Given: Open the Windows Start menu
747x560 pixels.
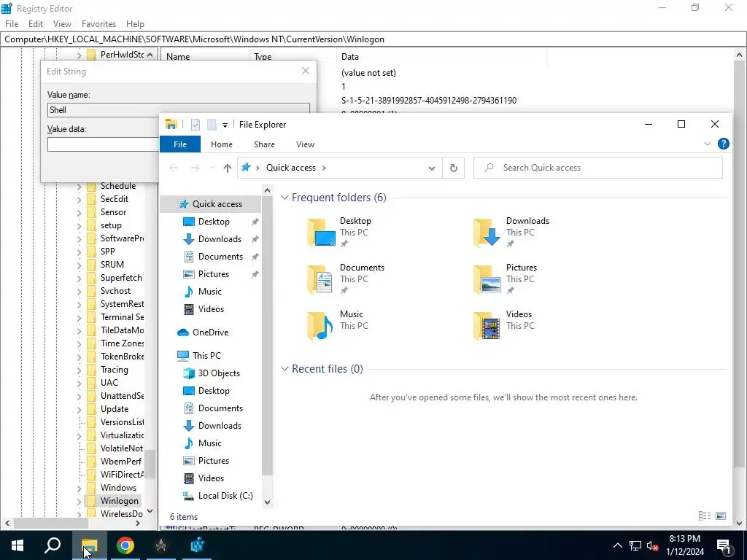Looking at the screenshot, I should pos(18,545).
